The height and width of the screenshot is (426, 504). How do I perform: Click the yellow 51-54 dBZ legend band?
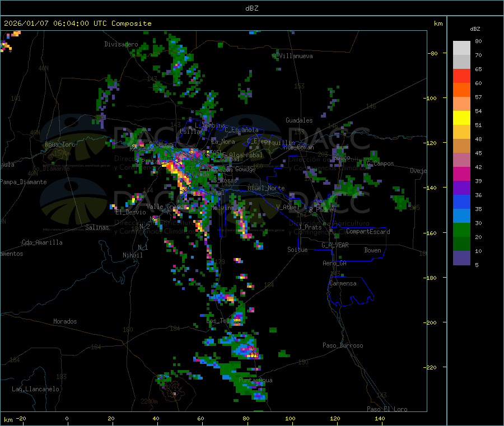[461, 118]
